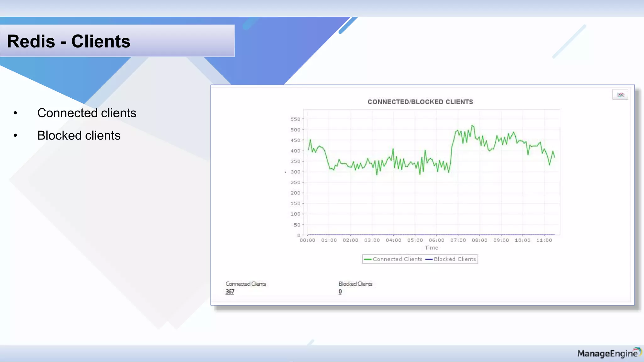This screenshot has width=644, height=362.
Task: Click the 550 value on y-axis
Action: [295, 119]
